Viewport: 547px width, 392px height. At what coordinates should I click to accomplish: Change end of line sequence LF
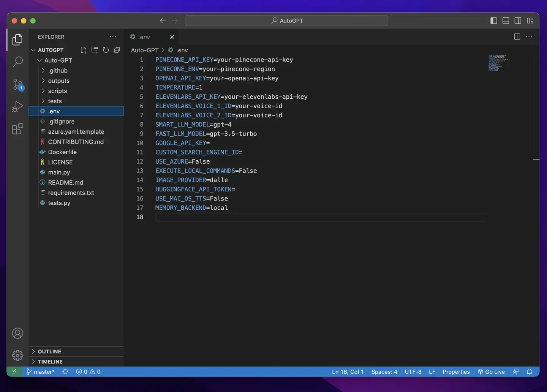(432, 371)
